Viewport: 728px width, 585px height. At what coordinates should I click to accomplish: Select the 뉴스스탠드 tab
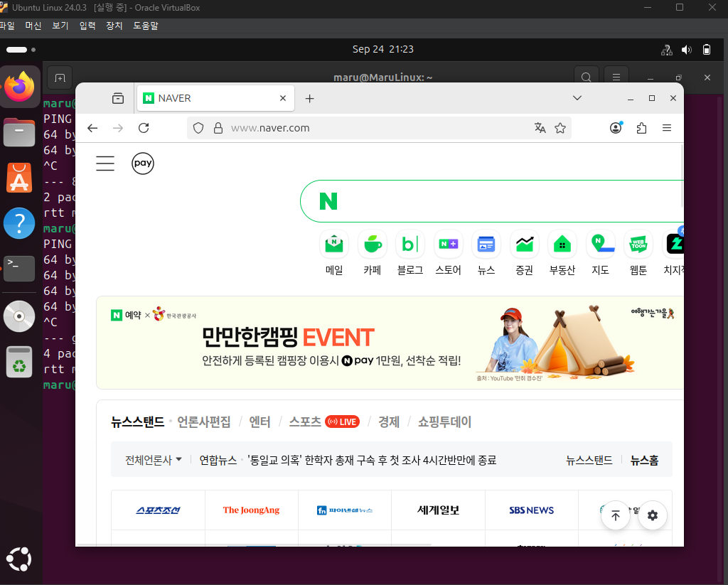(x=137, y=422)
